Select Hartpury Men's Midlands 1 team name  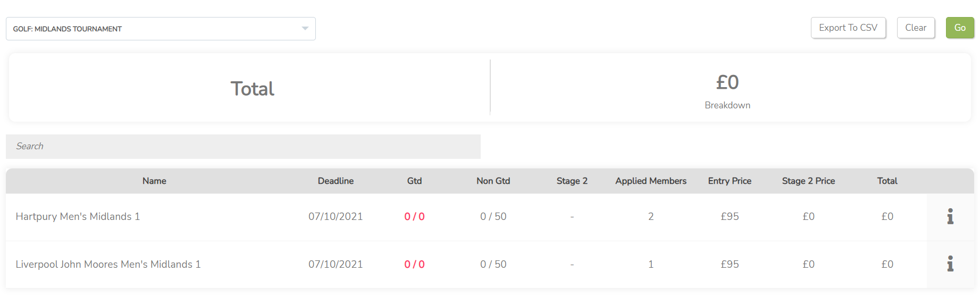pyautogui.click(x=78, y=216)
